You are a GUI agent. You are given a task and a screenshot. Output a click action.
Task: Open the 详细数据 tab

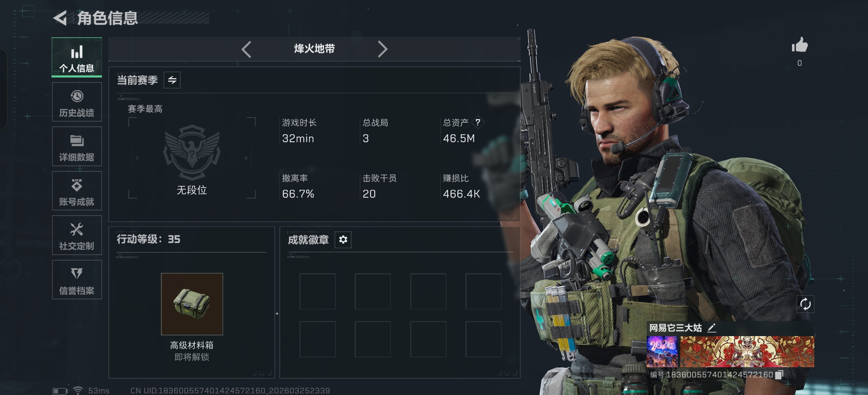(x=77, y=146)
